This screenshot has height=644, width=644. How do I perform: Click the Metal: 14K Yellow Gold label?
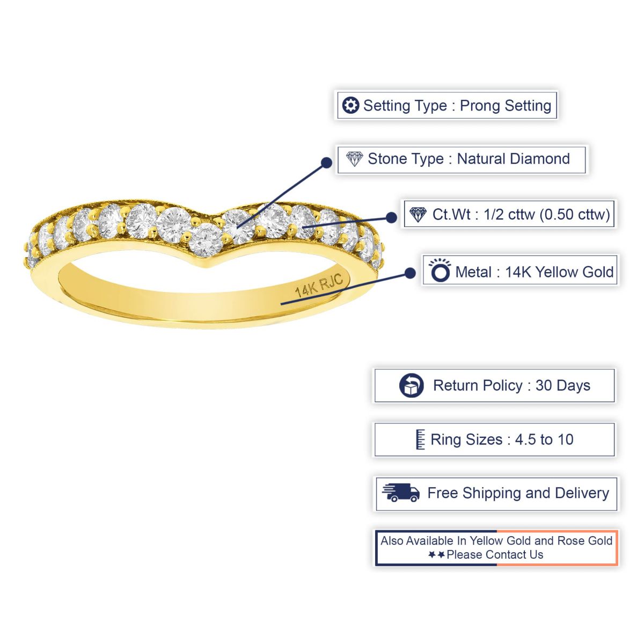pyautogui.click(x=520, y=271)
